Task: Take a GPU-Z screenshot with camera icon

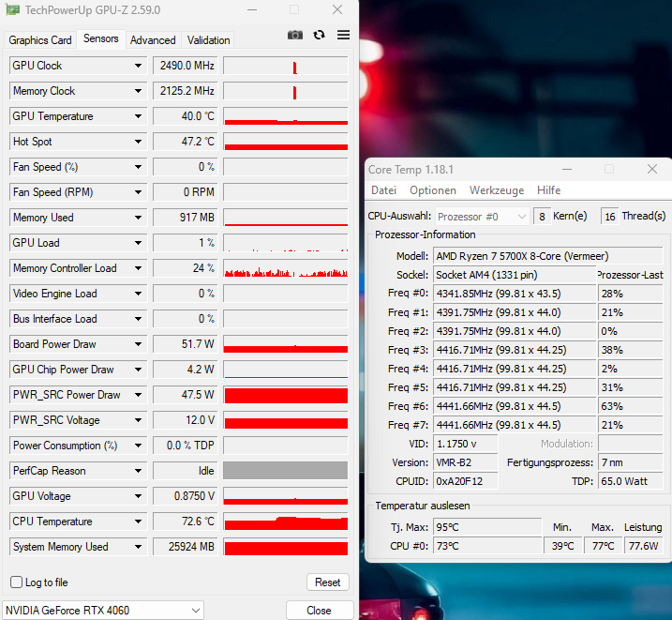Action: point(295,35)
